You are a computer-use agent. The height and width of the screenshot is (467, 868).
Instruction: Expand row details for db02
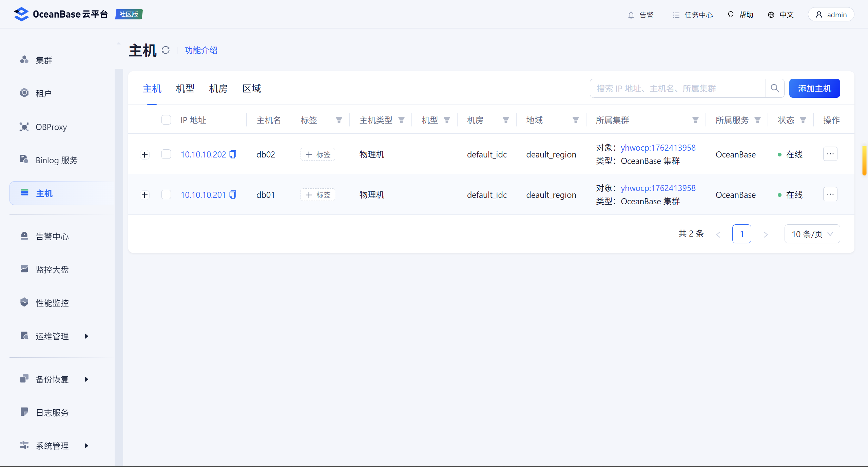coord(145,155)
